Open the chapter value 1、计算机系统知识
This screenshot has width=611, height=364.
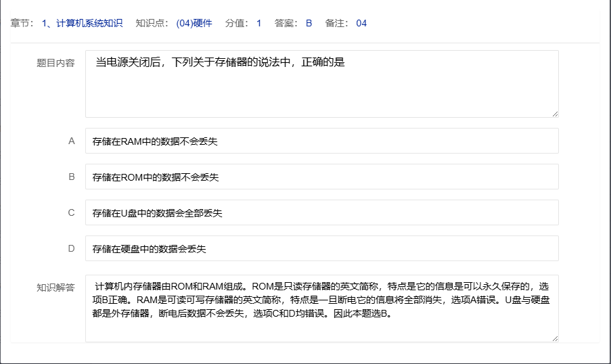click(82, 23)
